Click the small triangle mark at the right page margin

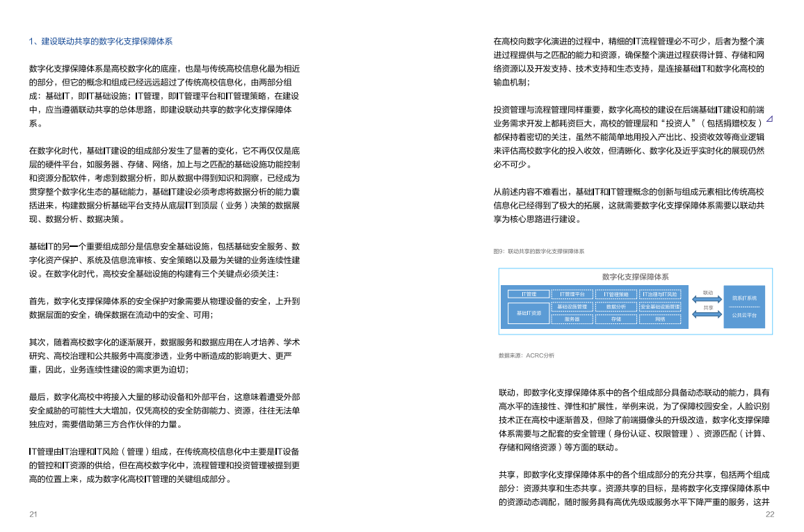[770, 119]
